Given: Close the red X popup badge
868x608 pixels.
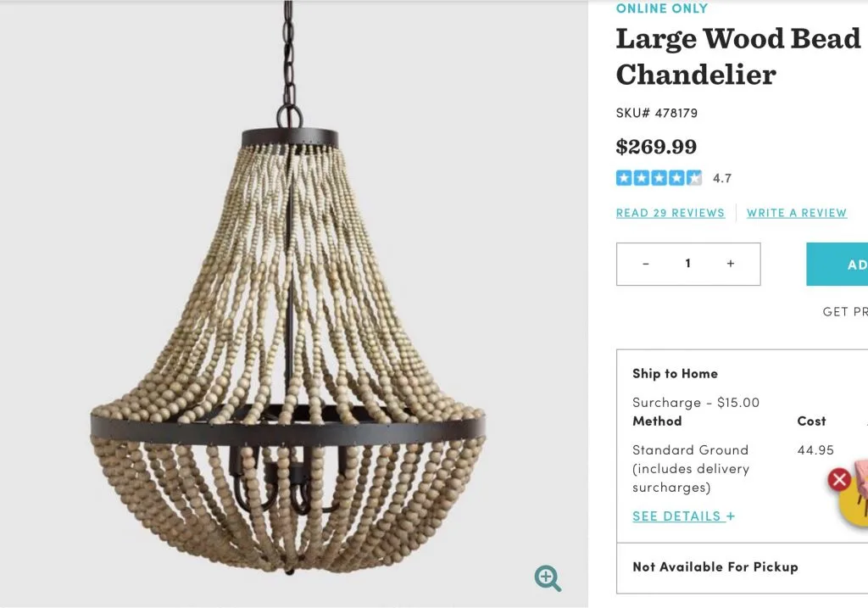Looking at the screenshot, I should point(839,479).
